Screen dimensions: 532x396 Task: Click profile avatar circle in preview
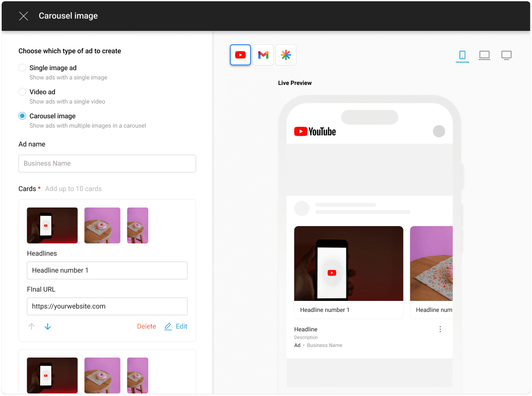click(439, 131)
